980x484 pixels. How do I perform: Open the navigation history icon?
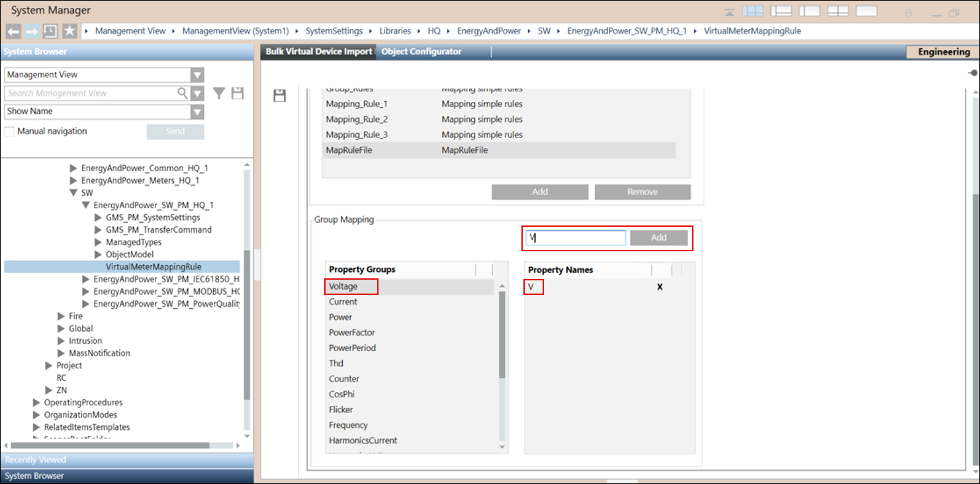pyautogui.click(x=50, y=31)
